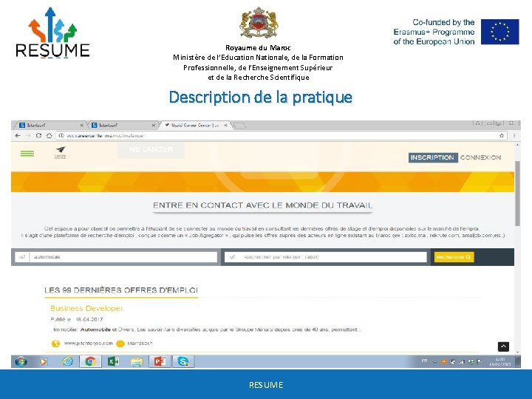Focus the search-by-city input field

pyautogui.click(x=325, y=257)
